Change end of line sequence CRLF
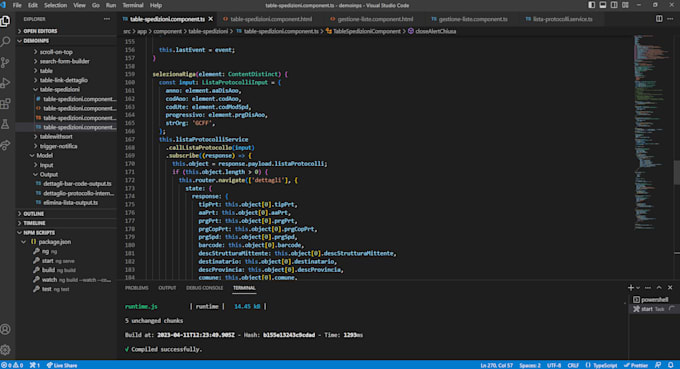680x369 pixels. (x=573, y=365)
